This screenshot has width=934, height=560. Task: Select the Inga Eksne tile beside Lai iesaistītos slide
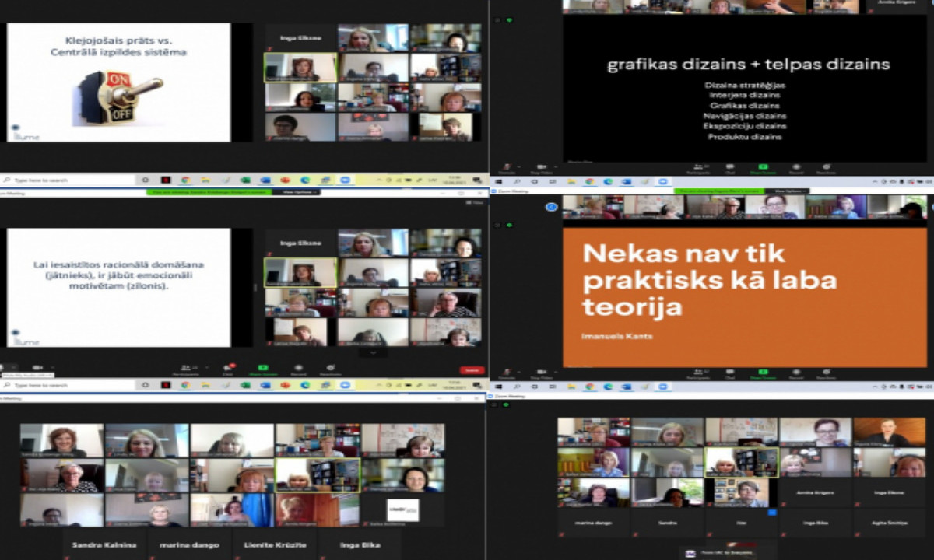click(x=300, y=243)
